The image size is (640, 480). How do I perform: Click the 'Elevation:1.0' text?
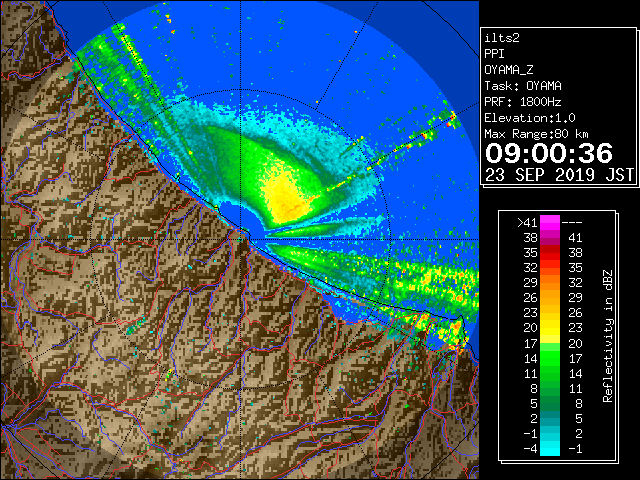[530, 118]
